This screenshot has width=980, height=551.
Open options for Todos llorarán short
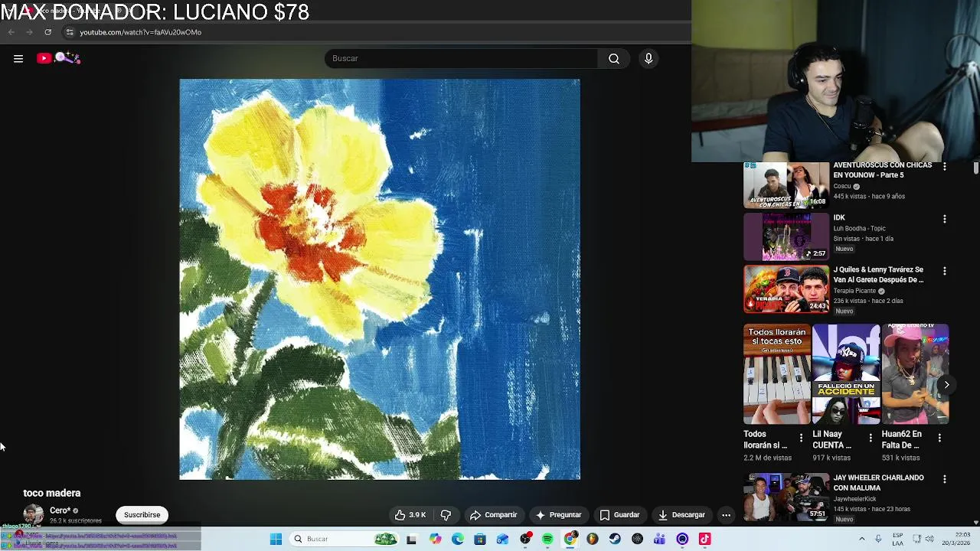[802, 438]
